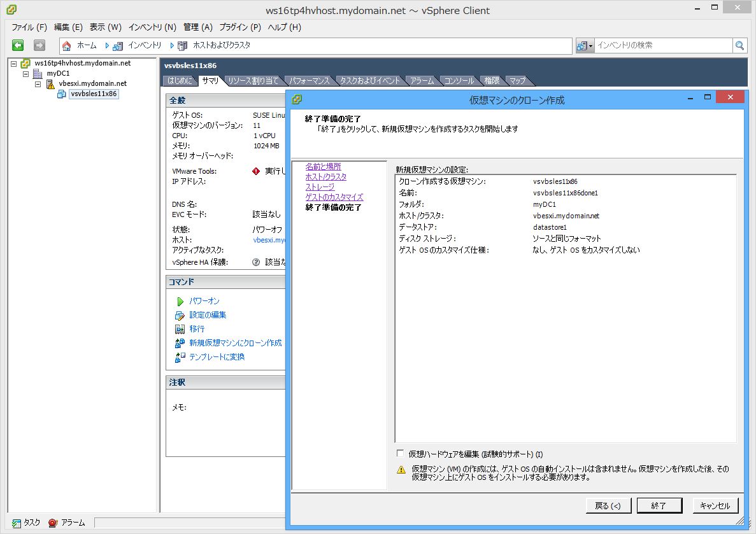Click the edit settings icon

[x=180, y=315]
